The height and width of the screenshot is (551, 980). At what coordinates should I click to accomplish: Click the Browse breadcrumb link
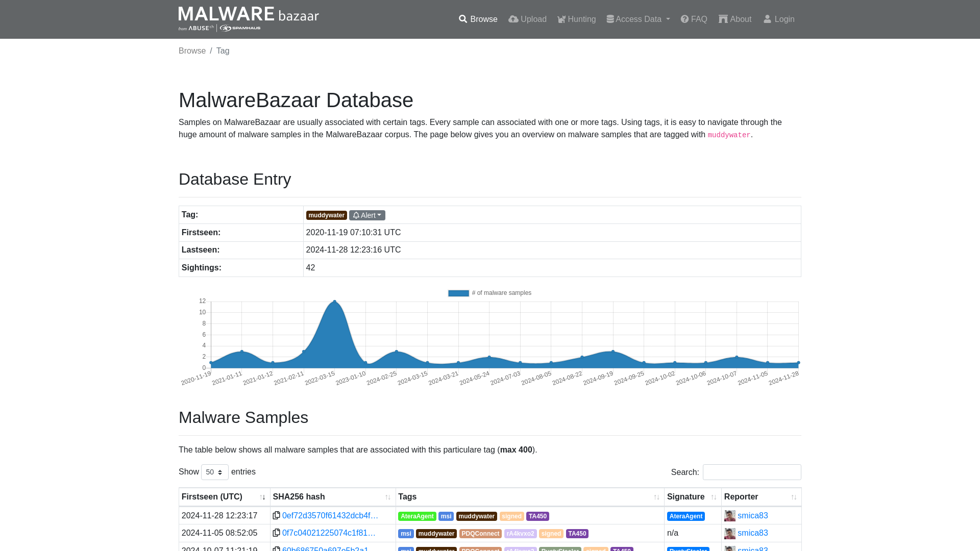(192, 51)
